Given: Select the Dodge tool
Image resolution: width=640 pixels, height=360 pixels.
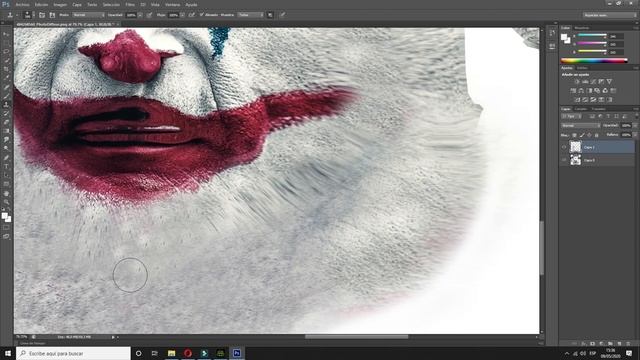Looking at the screenshot, I should (x=6, y=149).
